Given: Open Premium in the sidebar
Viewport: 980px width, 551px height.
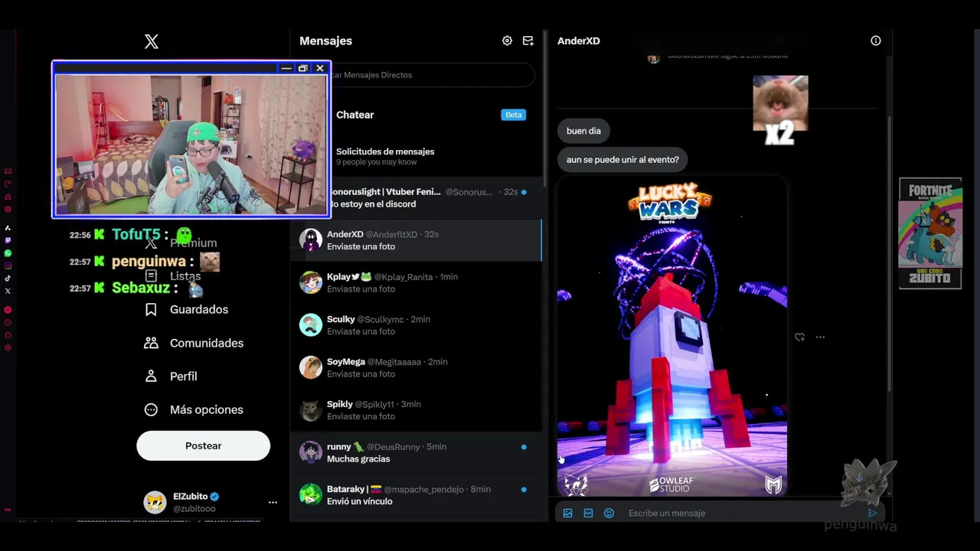Looking at the screenshot, I should click(x=182, y=243).
